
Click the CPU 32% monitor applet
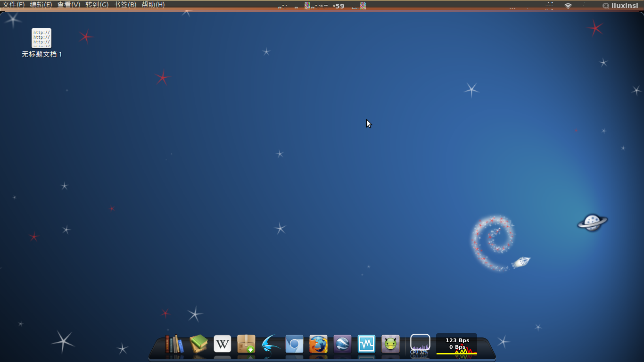(x=420, y=344)
